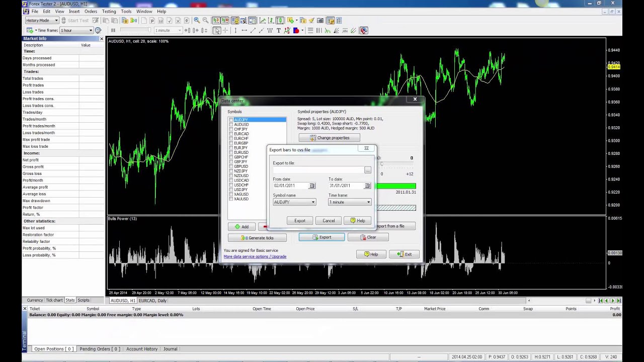This screenshot has height=362, width=644.
Task: Check the XAUUSD symbol checkbox
Action: coord(231,199)
